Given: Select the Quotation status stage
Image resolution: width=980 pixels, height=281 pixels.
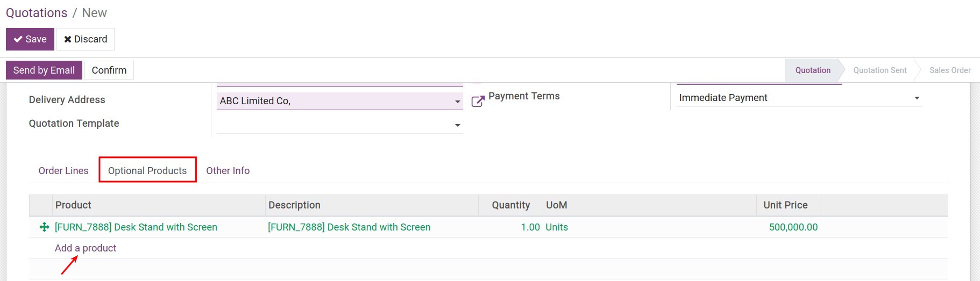Looking at the screenshot, I should pos(813,70).
